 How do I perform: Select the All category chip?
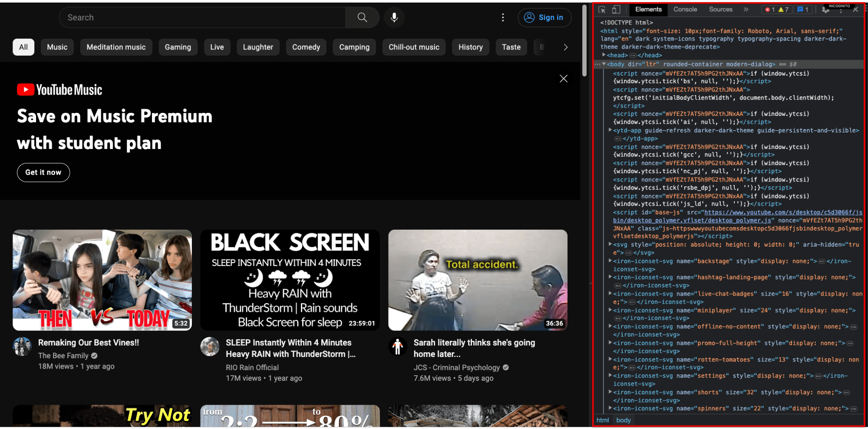pos(23,47)
